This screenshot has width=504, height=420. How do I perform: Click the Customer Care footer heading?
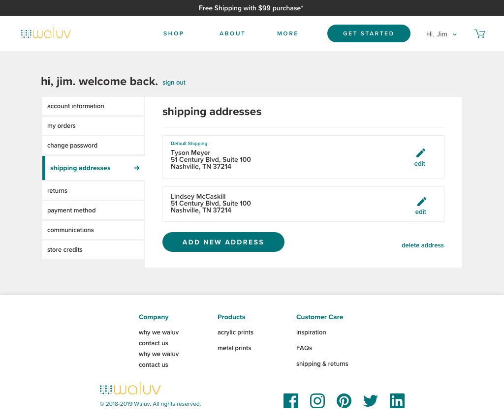coord(320,317)
